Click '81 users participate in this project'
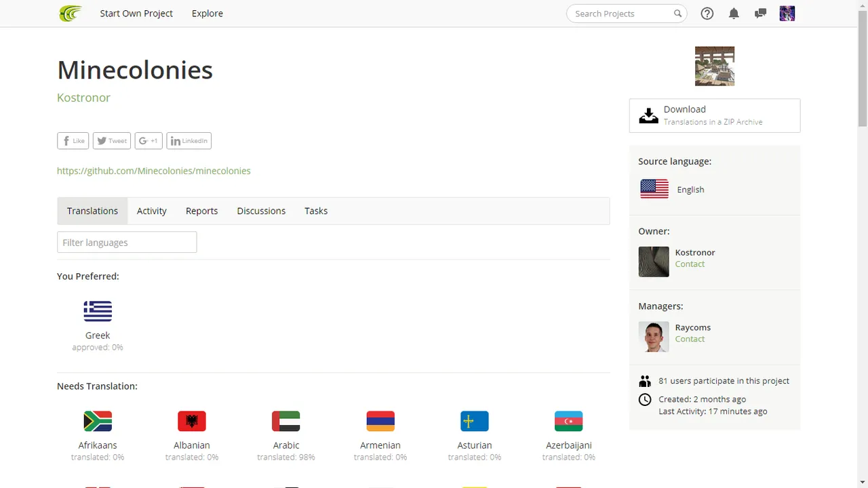Image resolution: width=868 pixels, height=488 pixels. coord(724,381)
